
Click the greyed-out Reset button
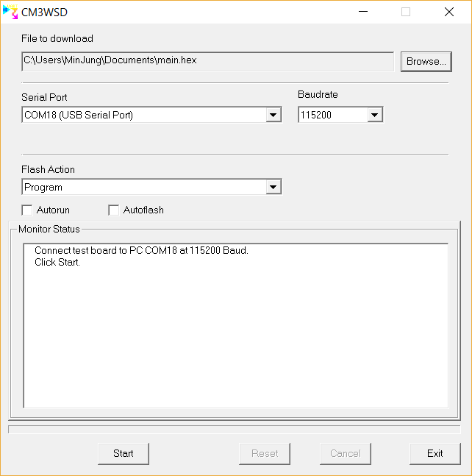pos(265,453)
